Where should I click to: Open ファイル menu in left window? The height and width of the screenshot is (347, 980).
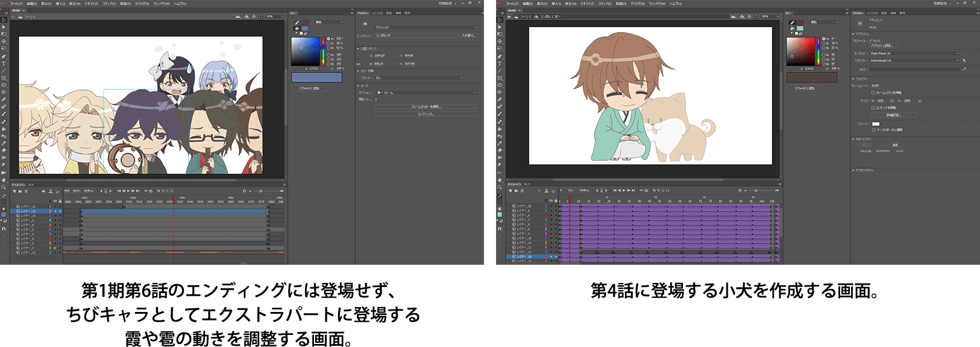(16, 4)
